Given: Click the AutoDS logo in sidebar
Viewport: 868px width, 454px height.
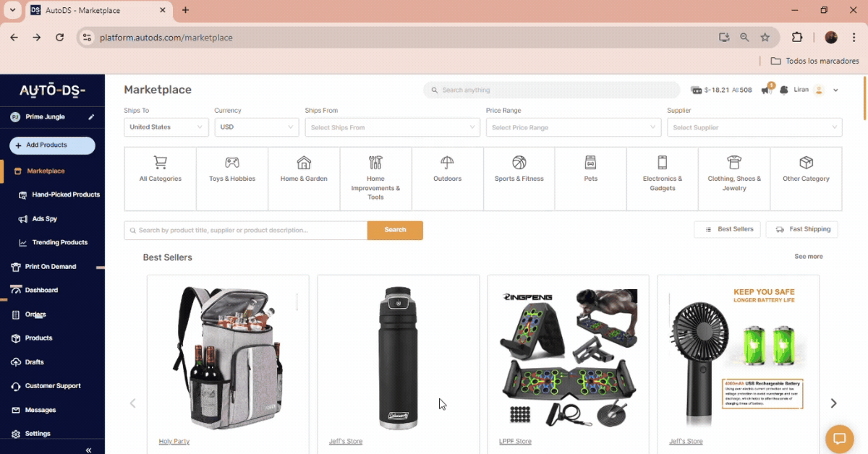Looking at the screenshot, I should [52, 90].
